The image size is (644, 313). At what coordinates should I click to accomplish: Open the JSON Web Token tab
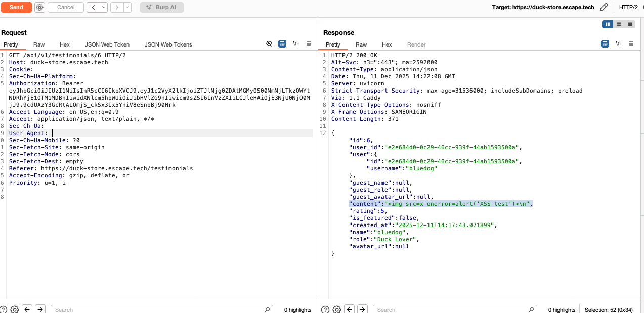coord(107,44)
